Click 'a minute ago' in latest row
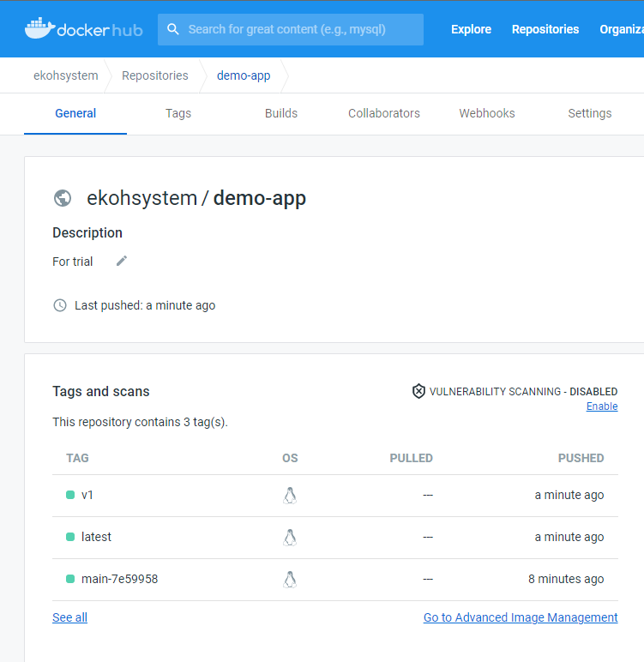This screenshot has width=644, height=662. pos(569,537)
